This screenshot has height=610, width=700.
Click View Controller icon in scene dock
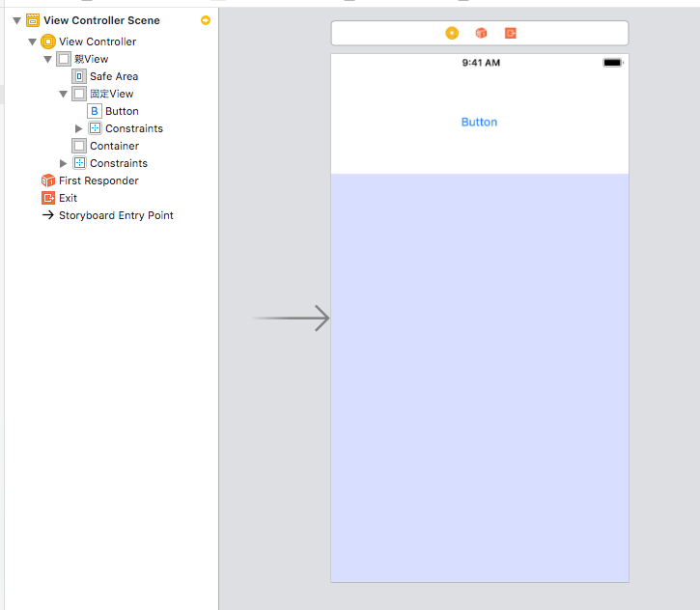tap(452, 33)
